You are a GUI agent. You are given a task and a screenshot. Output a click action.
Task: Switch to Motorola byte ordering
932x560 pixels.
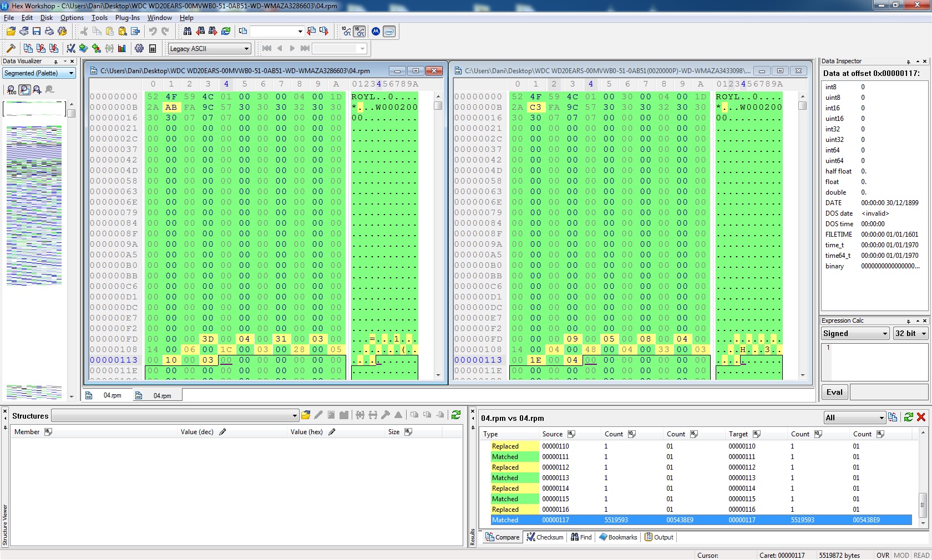pos(376,32)
